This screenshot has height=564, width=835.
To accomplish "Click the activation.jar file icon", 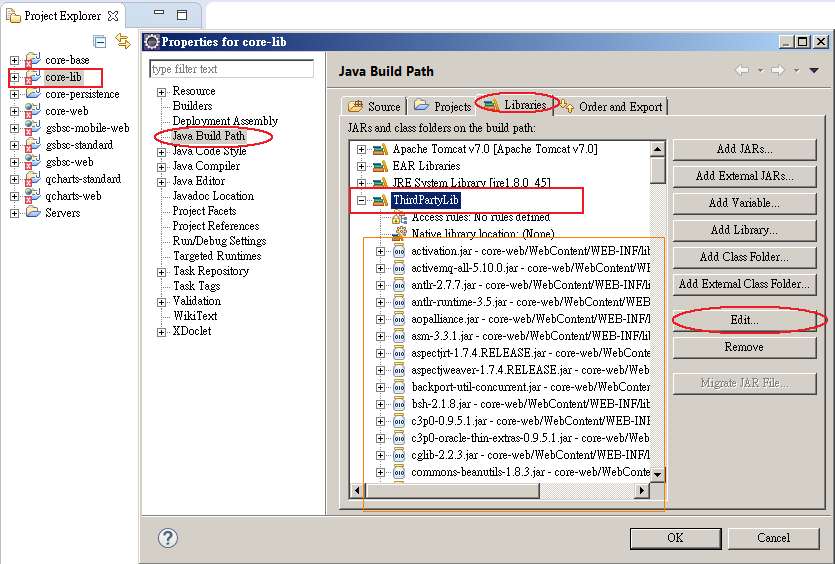I will tap(398, 251).
